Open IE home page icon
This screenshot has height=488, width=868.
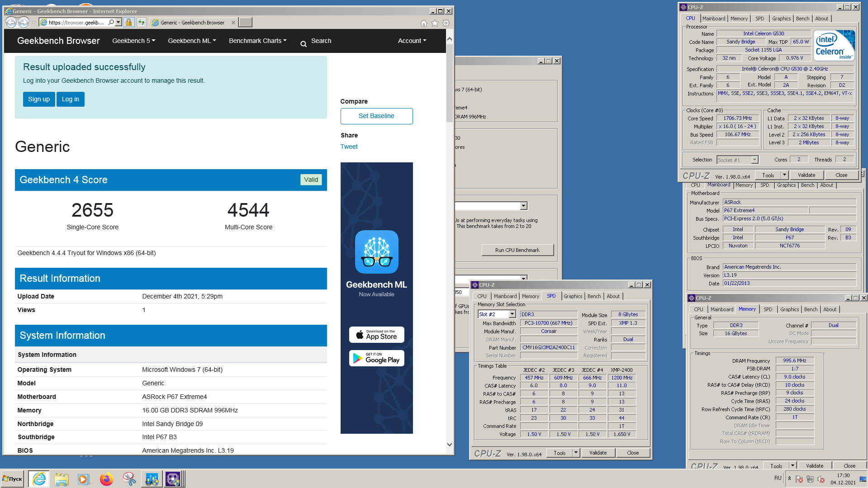pos(423,23)
